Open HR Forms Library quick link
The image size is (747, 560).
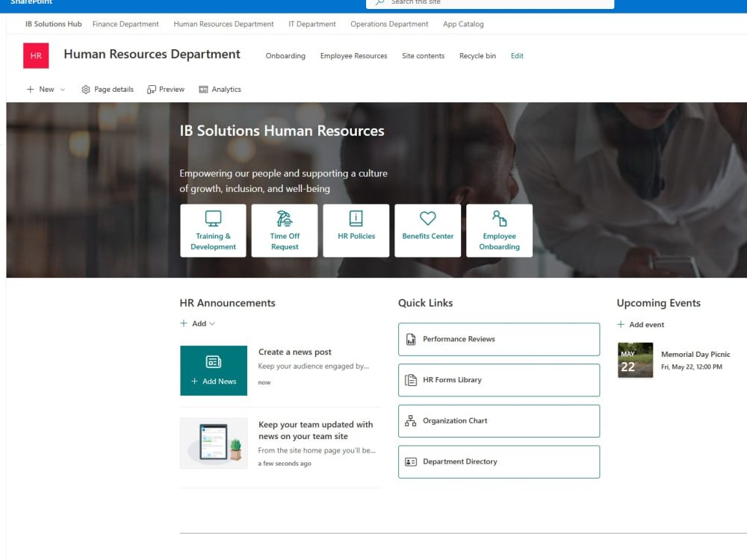click(x=499, y=380)
